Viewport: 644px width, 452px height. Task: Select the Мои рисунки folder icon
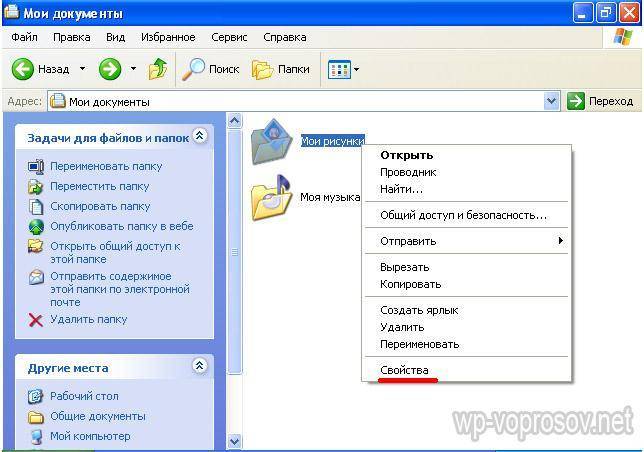[271, 141]
